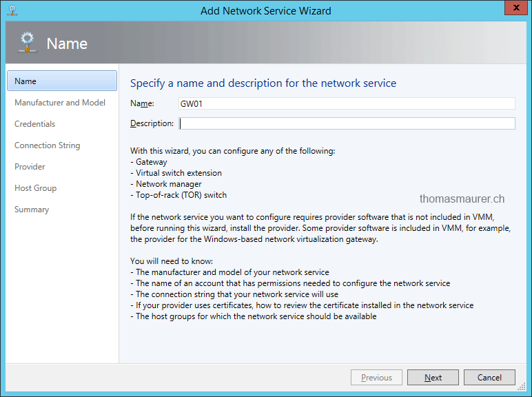Open the Credentials wizard page
The width and height of the screenshot is (532, 397).
tap(35, 124)
